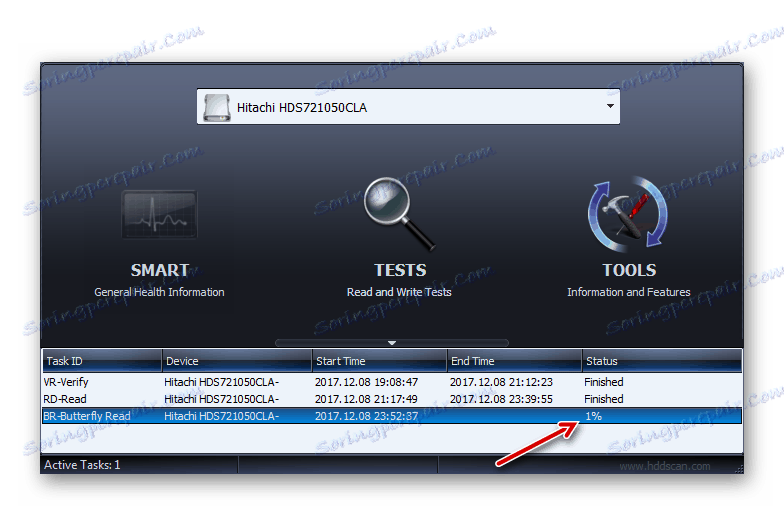This screenshot has height=514, width=784.
Task: Click the SMART label
Action: click(160, 270)
